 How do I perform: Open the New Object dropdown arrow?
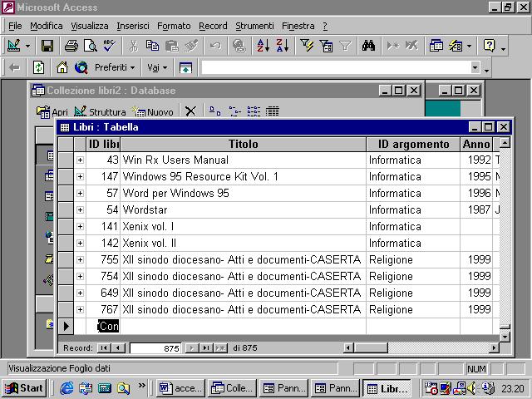click(469, 46)
